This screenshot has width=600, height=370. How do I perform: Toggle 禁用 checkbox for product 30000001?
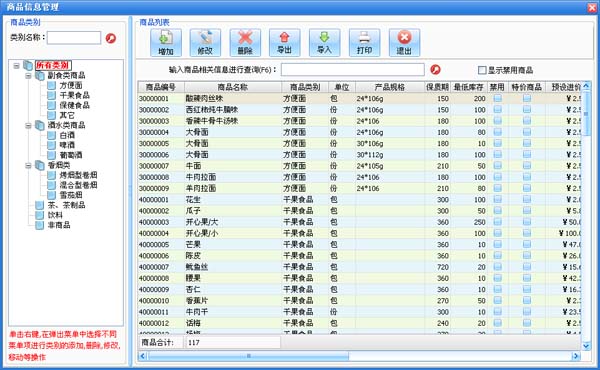coord(497,98)
